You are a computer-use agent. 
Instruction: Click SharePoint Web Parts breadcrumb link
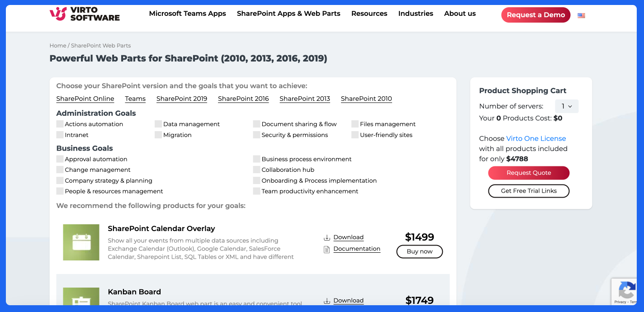click(101, 46)
